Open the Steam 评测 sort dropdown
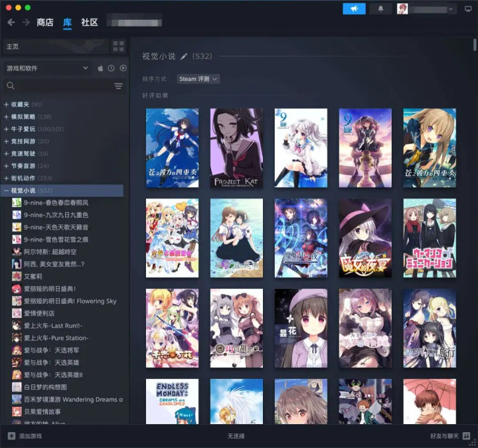 [x=198, y=79]
